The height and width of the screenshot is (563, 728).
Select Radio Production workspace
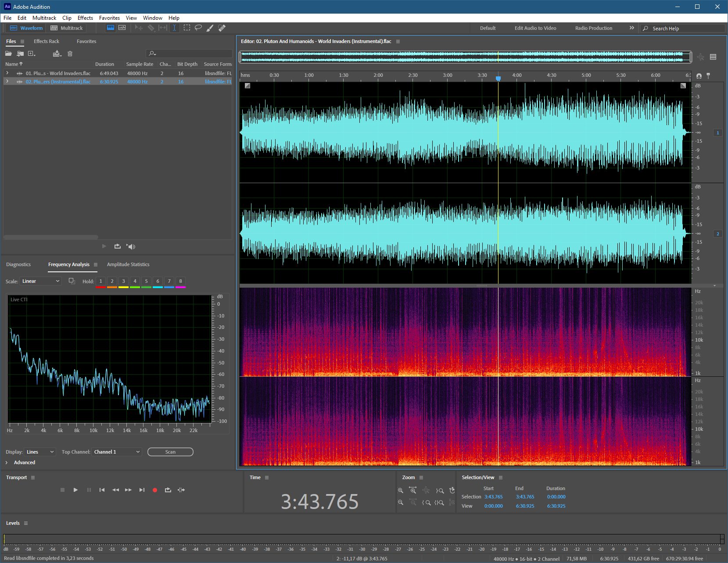(x=594, y=28)
